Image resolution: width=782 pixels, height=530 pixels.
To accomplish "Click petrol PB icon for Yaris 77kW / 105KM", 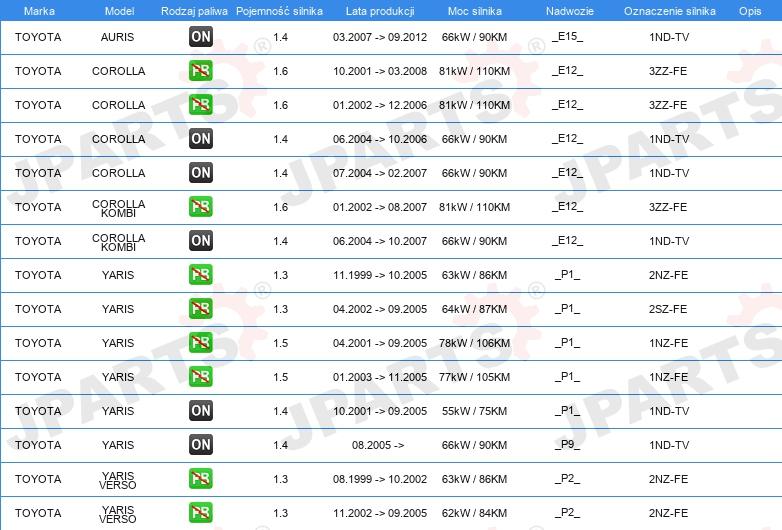I will tap(201, 376).
